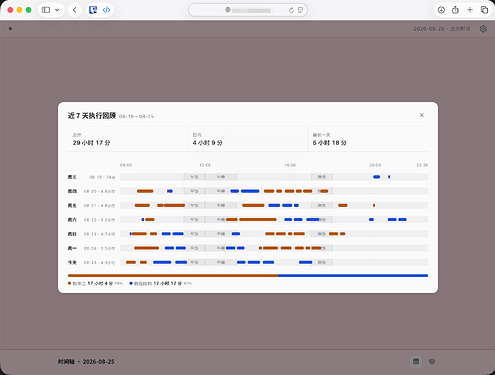Focus the Safari address bar
Image resolution: width=495 pixels, height=375 pixels.
pyautogui.click(x=248, y=10)
